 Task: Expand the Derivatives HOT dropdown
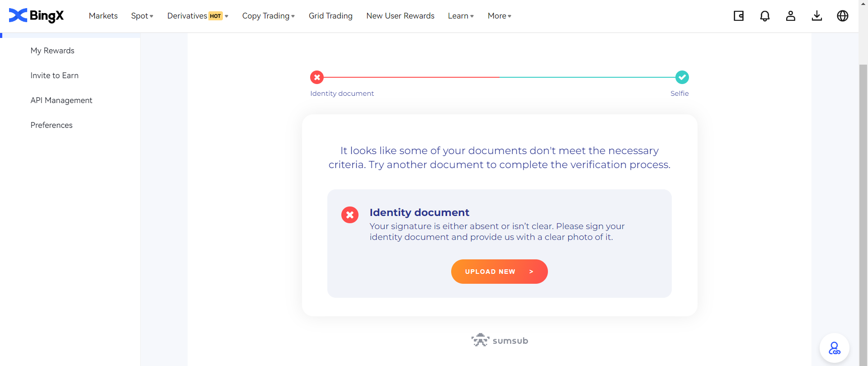(198, 16)
